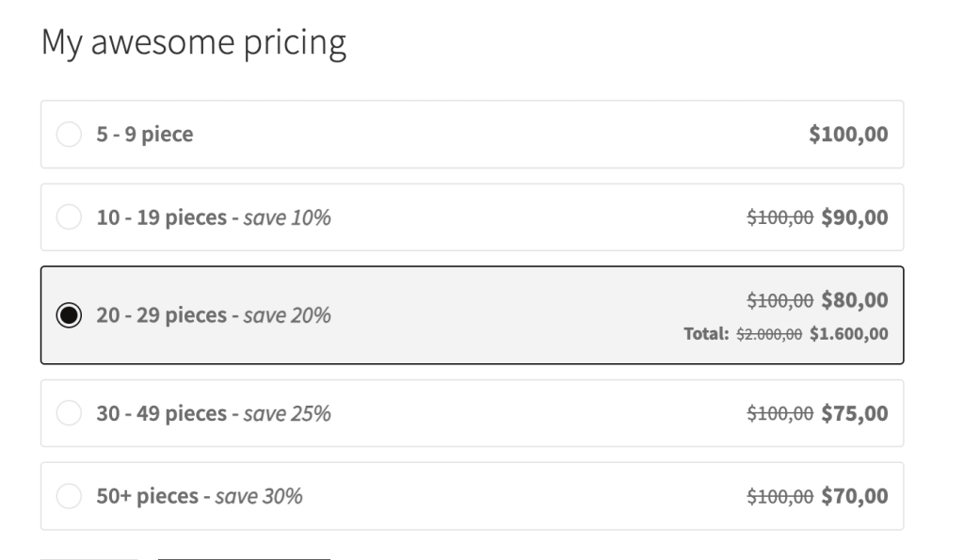This screenshot has width=964, height=560.
Task: Click the $90,00 discounted price
Action: (x=854, y=217)
